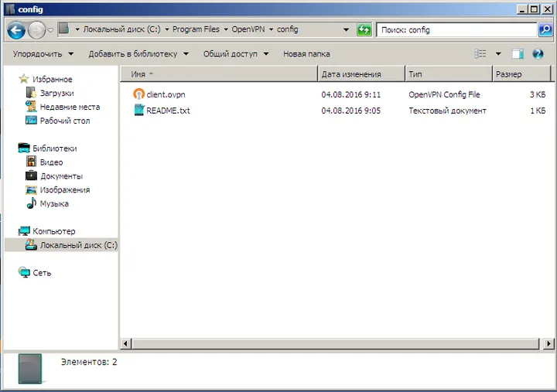
Task: Click date 04.08.2016 9:05 cell
Action: [x=351, y=111]
